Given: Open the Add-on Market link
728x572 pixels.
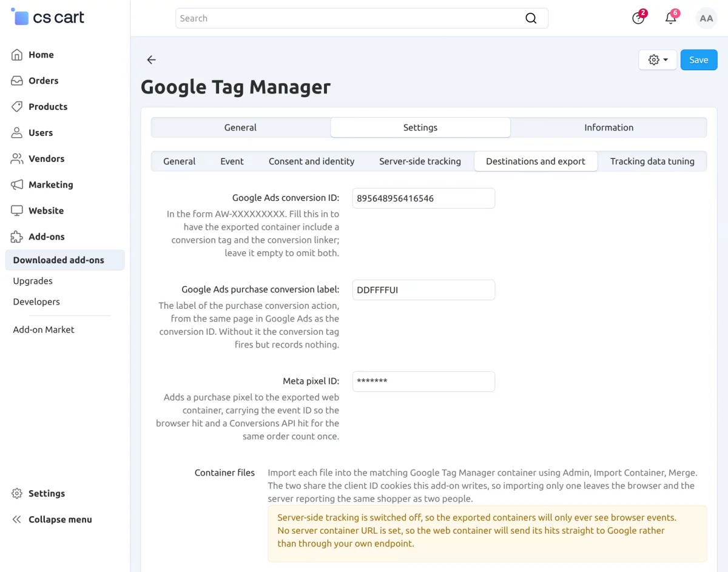Looking at the screenshot, I should [x=44, y=329].
